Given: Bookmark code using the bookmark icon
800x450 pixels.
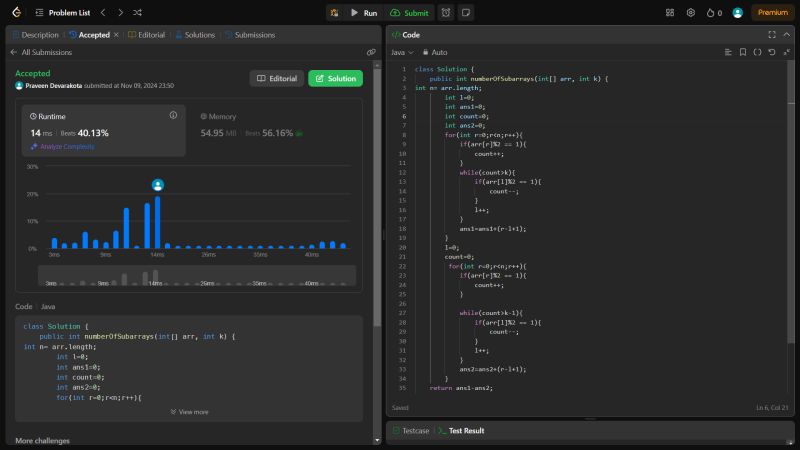Looking at the screenshot, I should pyautogui.click(x=742, y=51).
